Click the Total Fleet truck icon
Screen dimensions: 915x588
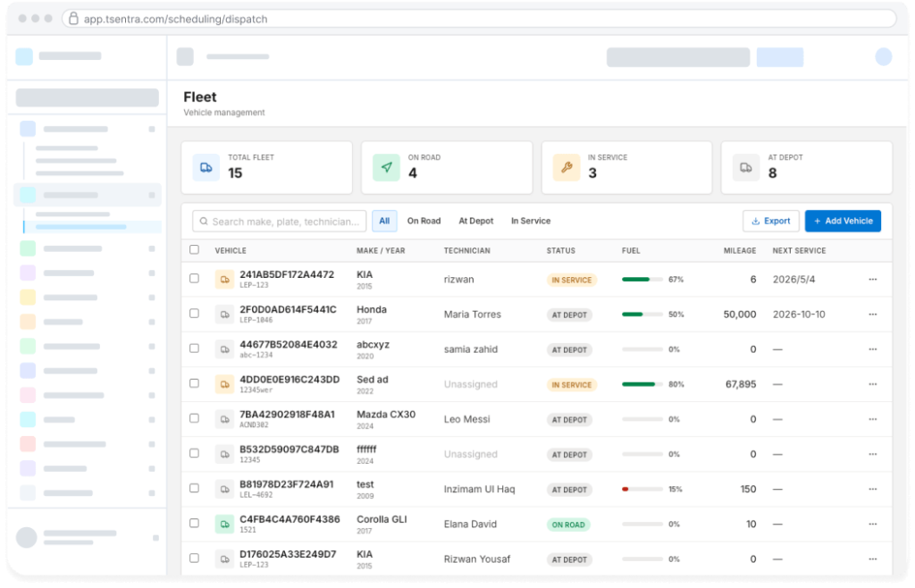206,167
